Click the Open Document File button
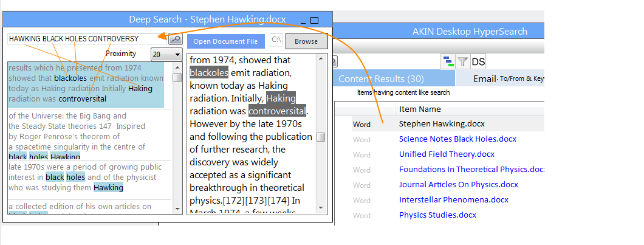This screenshot has width=644, height=245. [225, 41]
